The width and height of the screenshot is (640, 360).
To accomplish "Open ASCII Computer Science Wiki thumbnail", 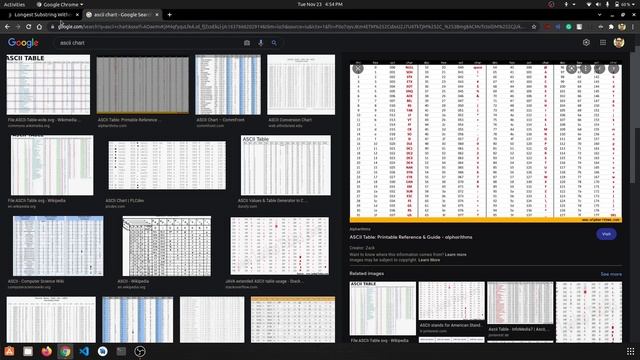I will [58, 246].
